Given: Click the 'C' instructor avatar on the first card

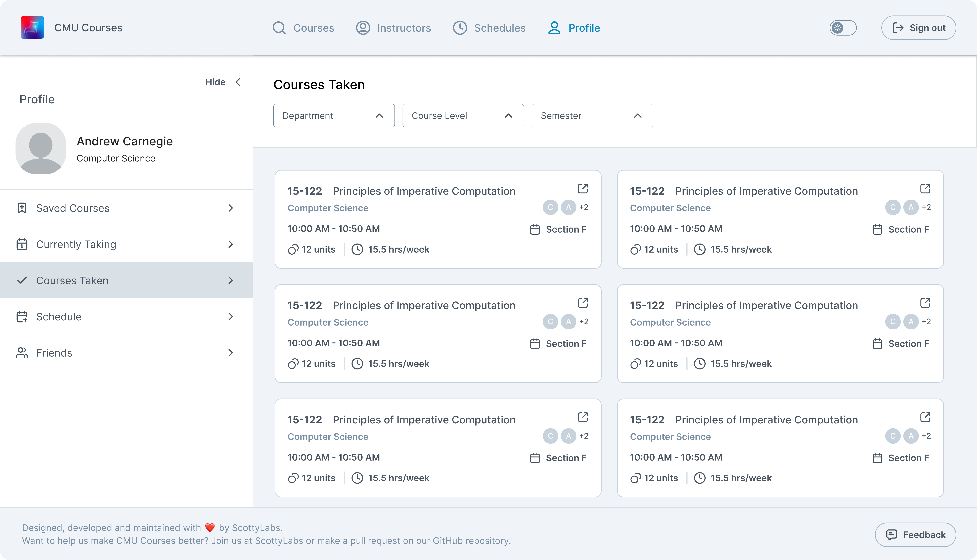Looking at the screenshot, I should pyautogui.click(x=550, y=207).
